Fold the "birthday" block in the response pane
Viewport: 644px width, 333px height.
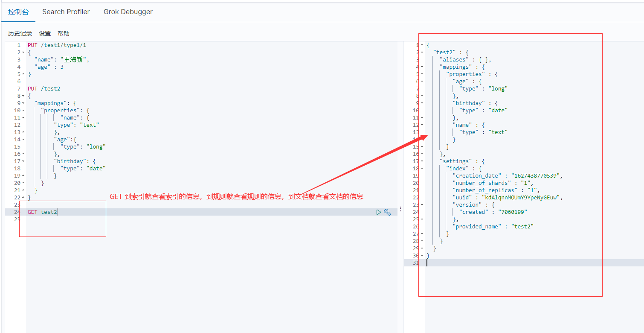point(422,103)
